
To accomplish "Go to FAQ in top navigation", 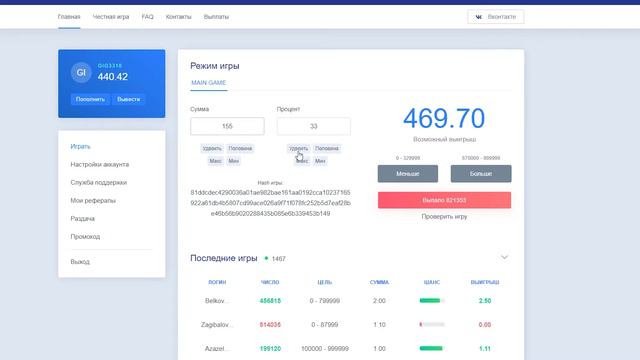I will tap(147, 17).
